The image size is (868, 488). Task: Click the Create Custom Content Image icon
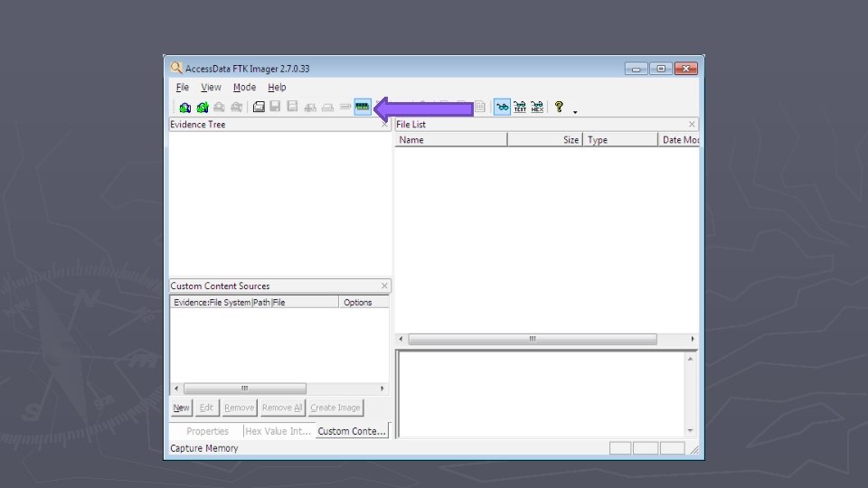(x=327, y=108)
